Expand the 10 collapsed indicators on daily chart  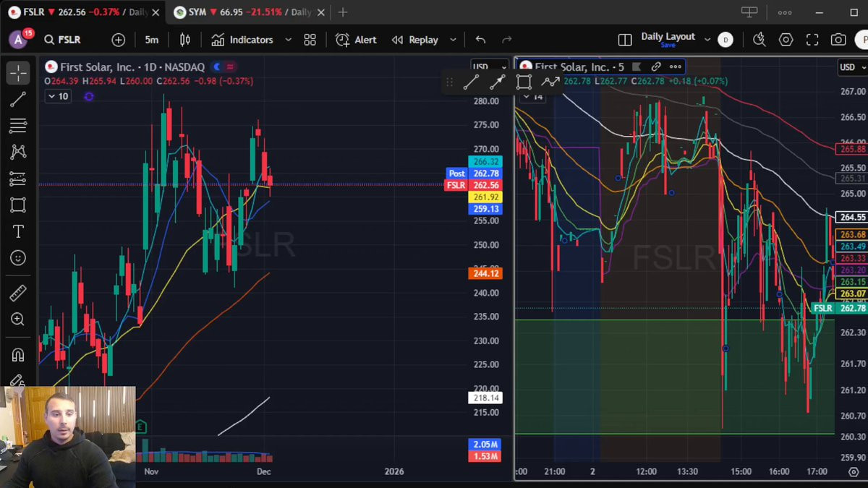58,96
